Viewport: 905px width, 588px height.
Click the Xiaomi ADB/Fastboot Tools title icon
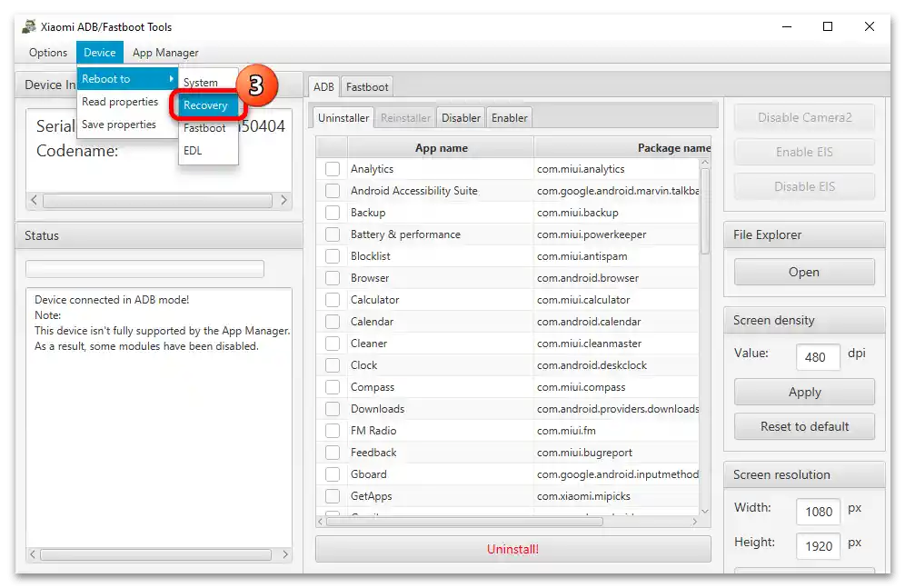29,26
